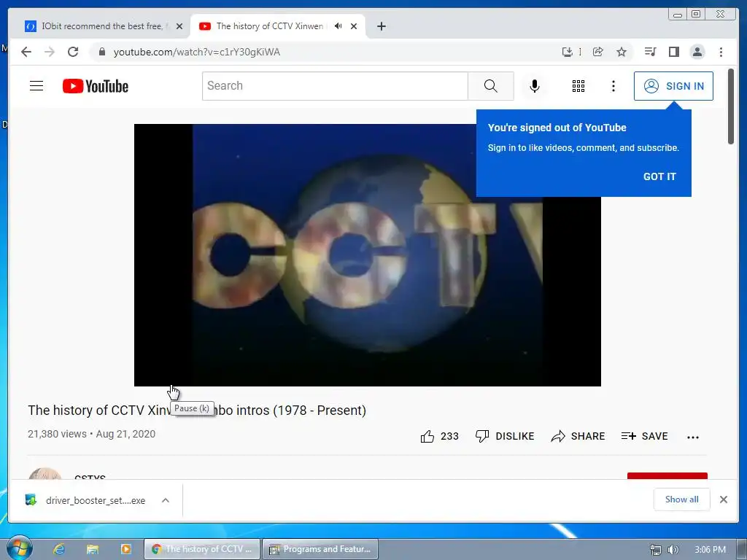Open a new tab with plus button
The image size is (747, 560).
[381, 26]
